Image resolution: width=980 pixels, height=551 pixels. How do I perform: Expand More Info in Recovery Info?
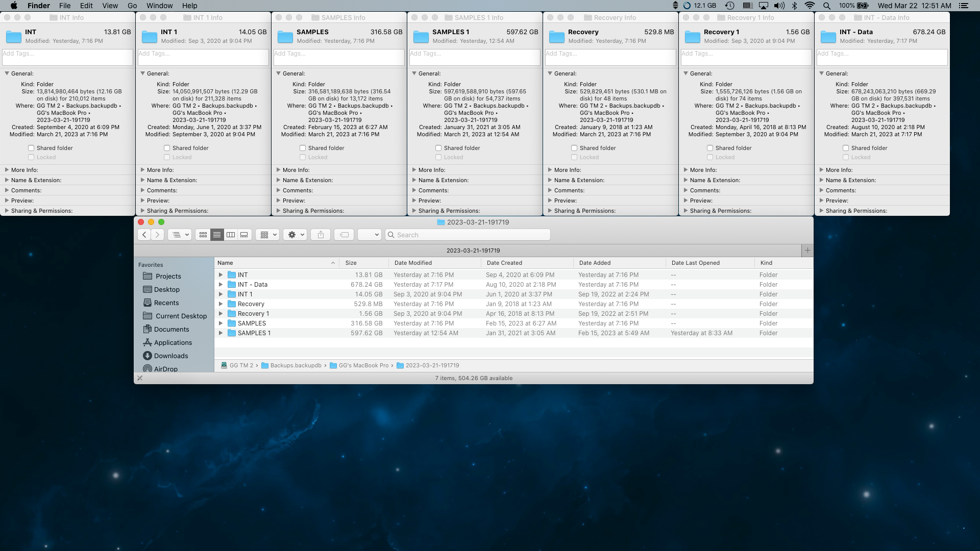click(x=550, y=170)
